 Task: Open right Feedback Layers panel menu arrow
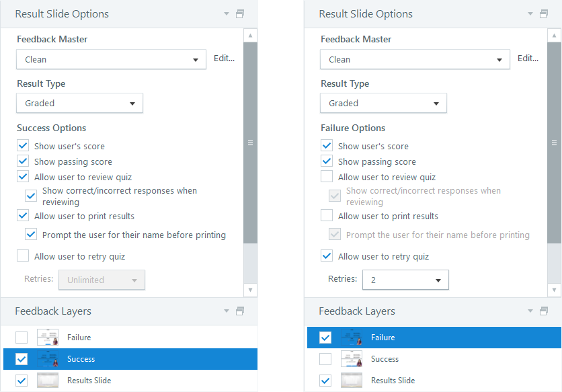[x=532, y=311]
